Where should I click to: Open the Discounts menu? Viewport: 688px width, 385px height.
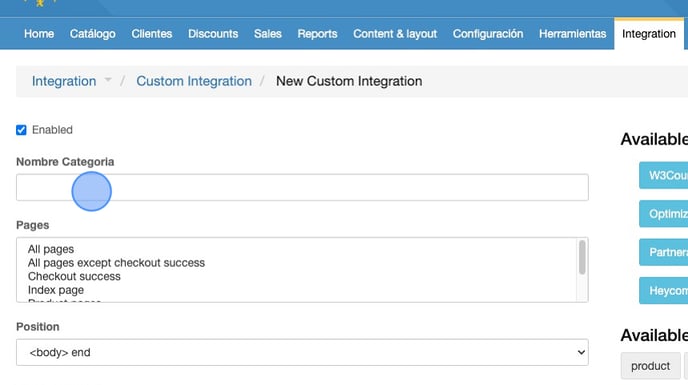[213, 34]
